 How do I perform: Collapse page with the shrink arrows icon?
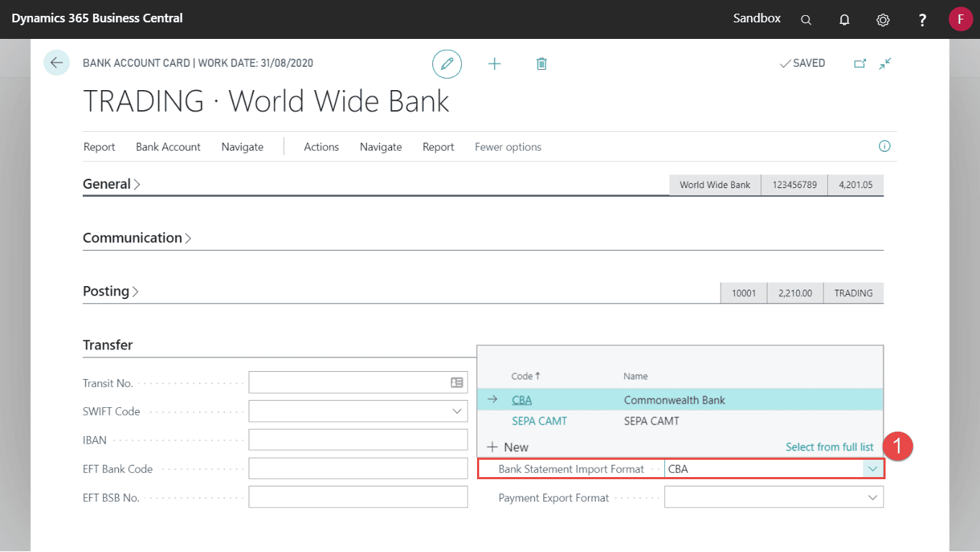tap(886, 63)
